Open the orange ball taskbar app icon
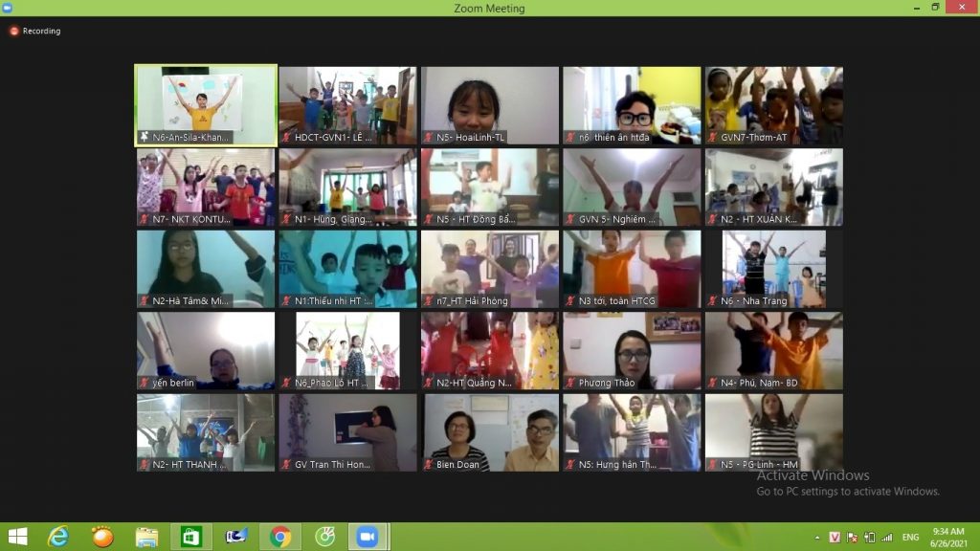This screenshot has height=551, width=980. point(102,537)
